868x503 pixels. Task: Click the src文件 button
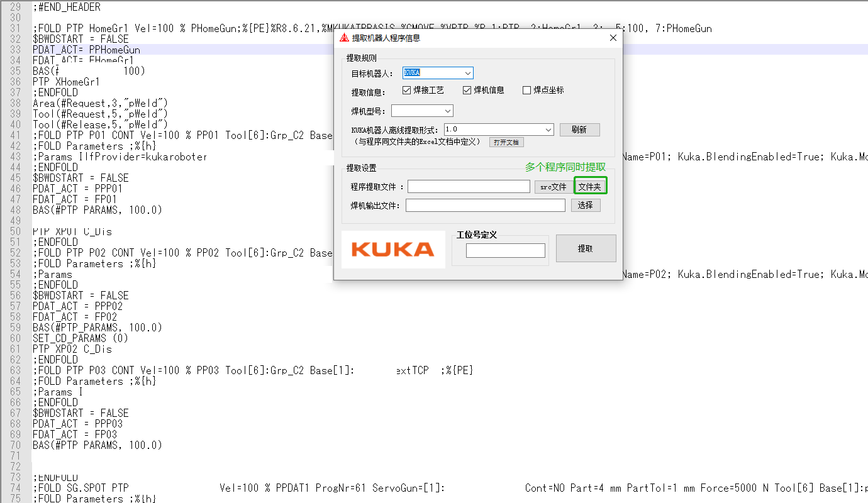point(552,186)
